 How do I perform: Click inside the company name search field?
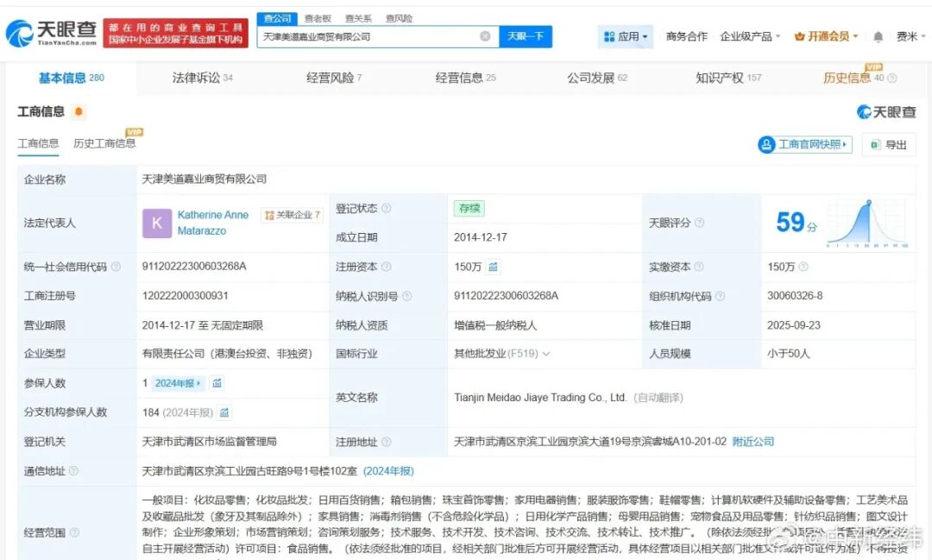(371, 35)
